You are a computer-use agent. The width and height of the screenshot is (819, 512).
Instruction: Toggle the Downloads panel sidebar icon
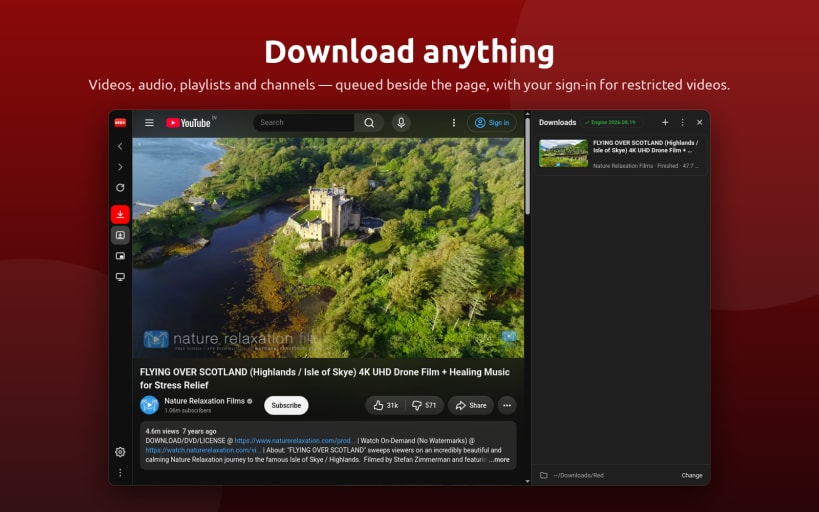[x=120, y=235]
